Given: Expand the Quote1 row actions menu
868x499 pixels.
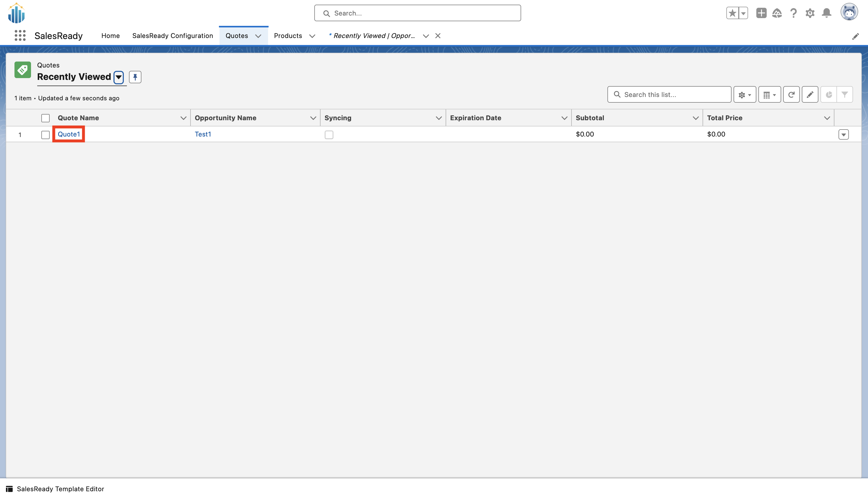Looking at the screenshot, I should pyautogui.click(x=843, y=135).
